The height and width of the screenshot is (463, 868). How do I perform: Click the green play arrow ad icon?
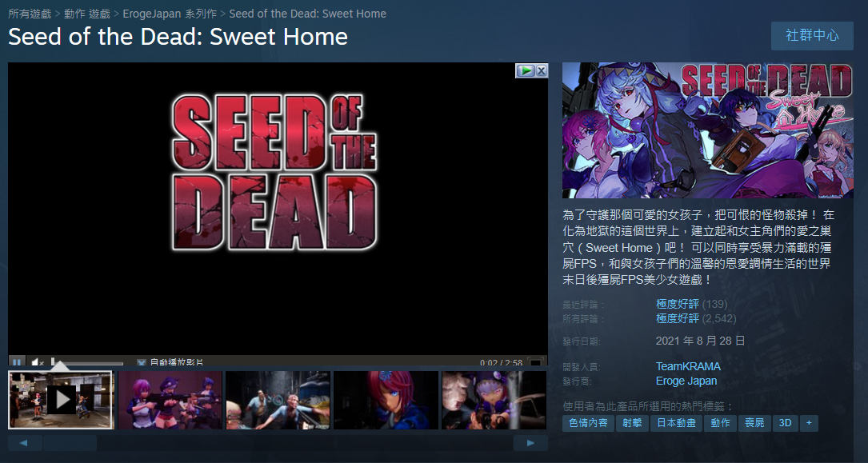(526, 70)
